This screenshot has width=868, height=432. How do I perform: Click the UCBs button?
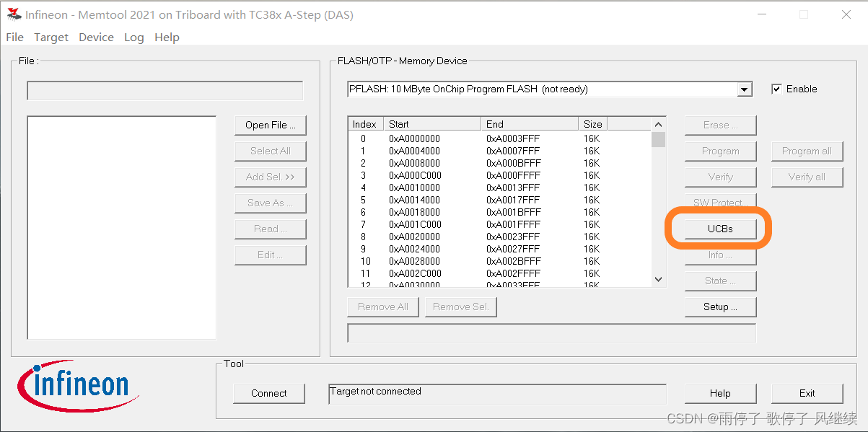pos(719,229)
